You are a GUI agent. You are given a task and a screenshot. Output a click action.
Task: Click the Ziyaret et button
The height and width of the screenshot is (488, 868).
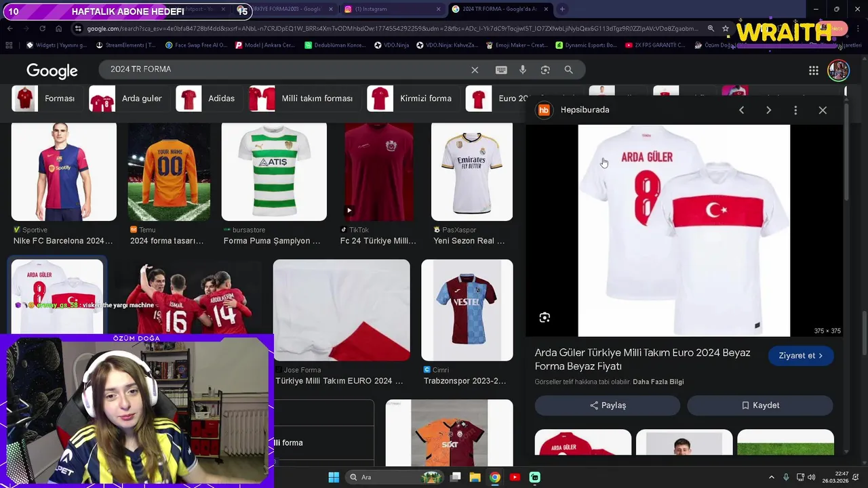coord(801,355)
